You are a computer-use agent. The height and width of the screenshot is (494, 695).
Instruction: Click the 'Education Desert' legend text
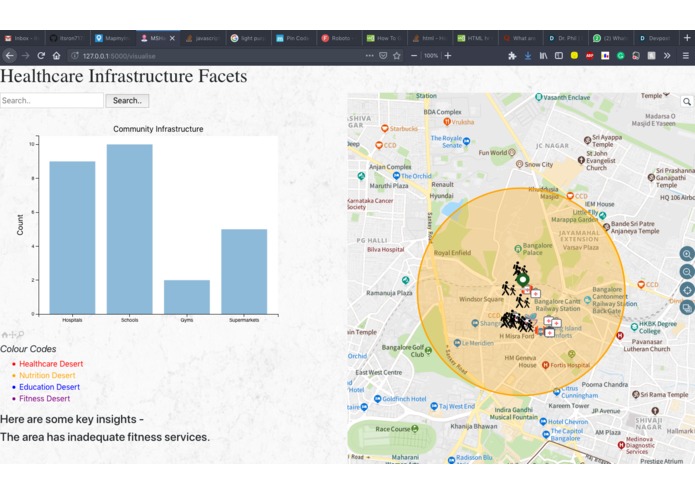(49, 387)
